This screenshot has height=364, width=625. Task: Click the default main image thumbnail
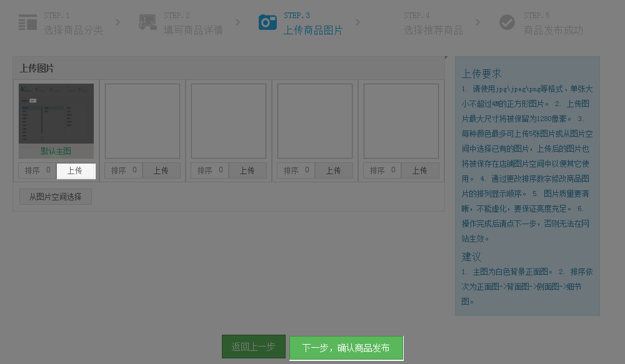click(x=56, y=114)
